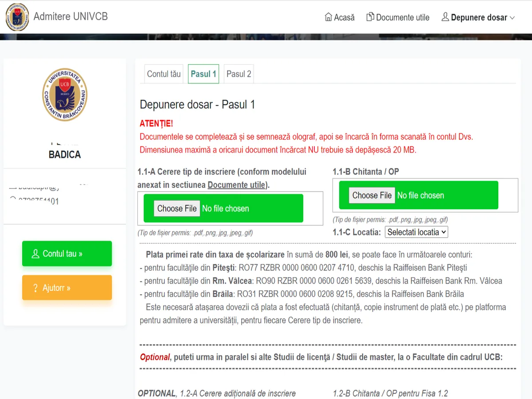This screenshot has height=399, width=532.
Task: Click the university crest in sidebar profile
Action: click(x=65, y=94)
